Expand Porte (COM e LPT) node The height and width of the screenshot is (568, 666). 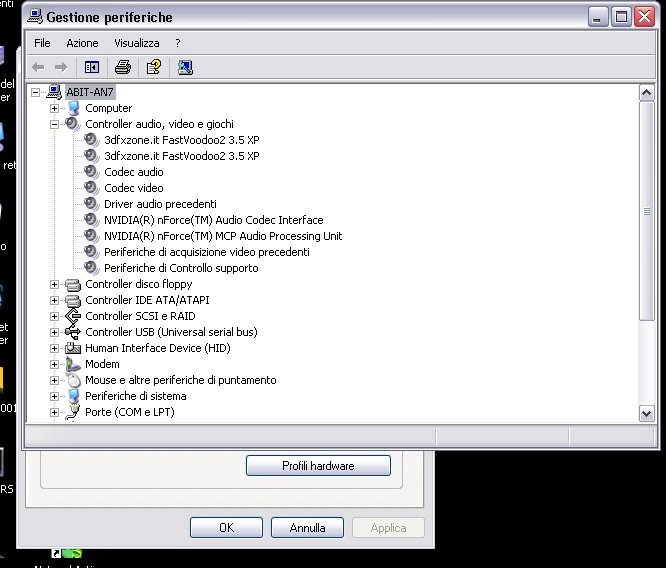[54, 413]
